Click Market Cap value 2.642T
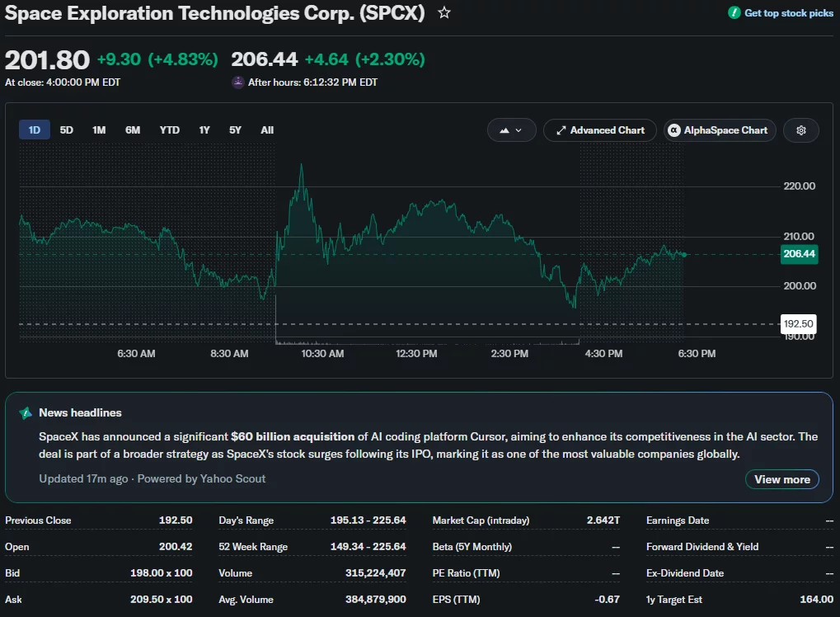This screenshot has width=840, height=617. pyautogui.click(x=603, y=520)
